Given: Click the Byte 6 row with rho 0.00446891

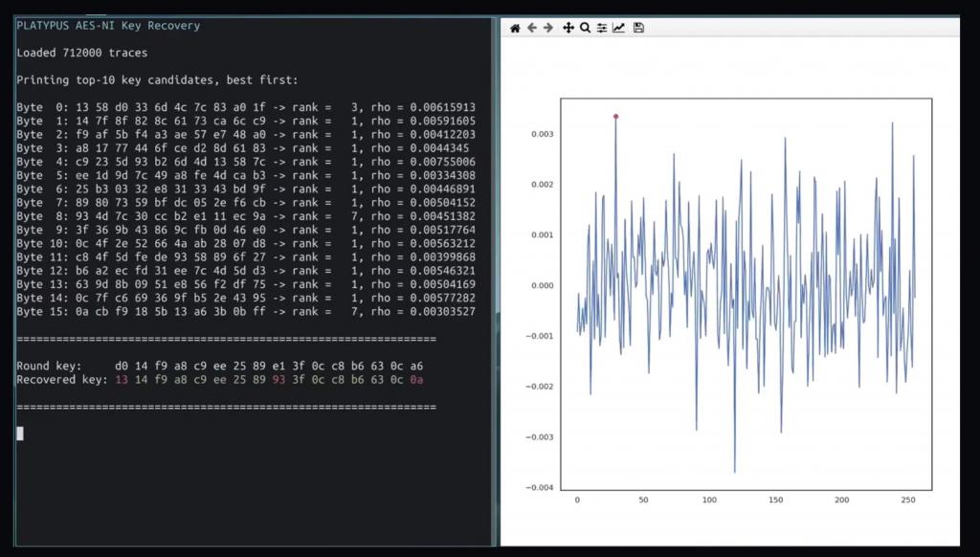Looking at the screenshot, I should point(246,189).
